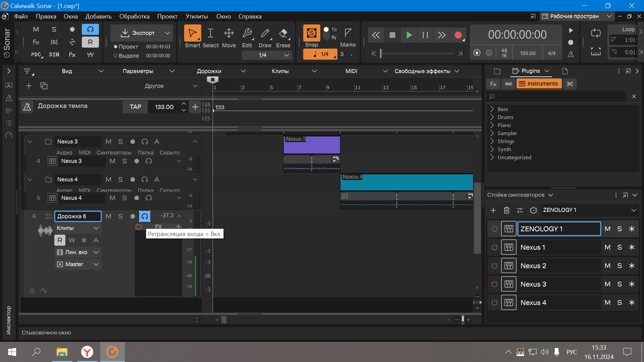Open the Клипы menu in track view
Image resolution: width=644 pixels, height=362 pixels.
point(294,71)
